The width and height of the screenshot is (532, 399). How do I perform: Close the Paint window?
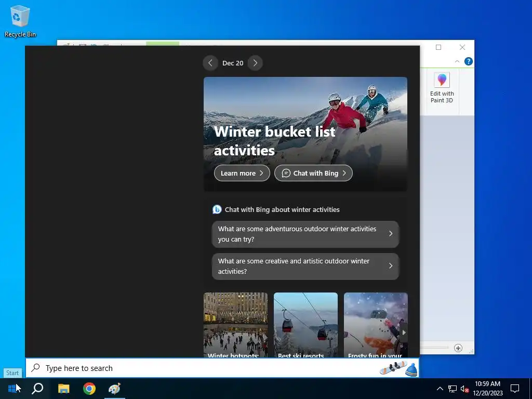point(462,47)
